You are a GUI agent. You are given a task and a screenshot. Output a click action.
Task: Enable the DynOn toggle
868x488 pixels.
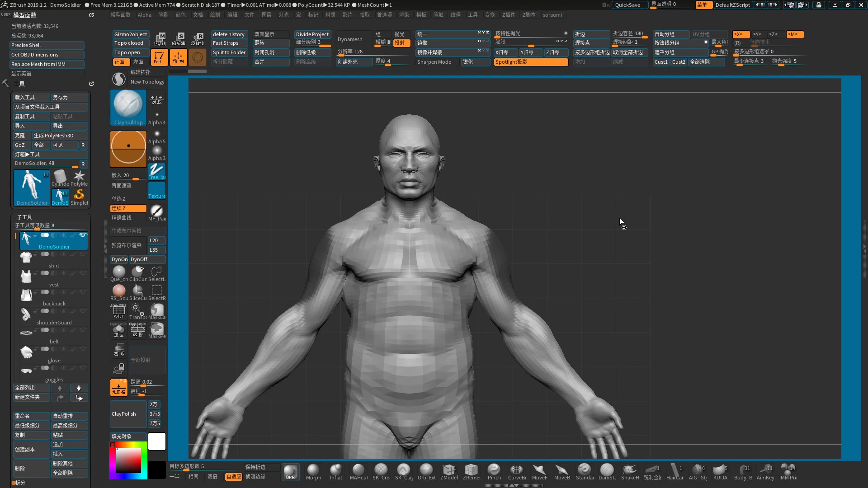[x=119, y=259]
